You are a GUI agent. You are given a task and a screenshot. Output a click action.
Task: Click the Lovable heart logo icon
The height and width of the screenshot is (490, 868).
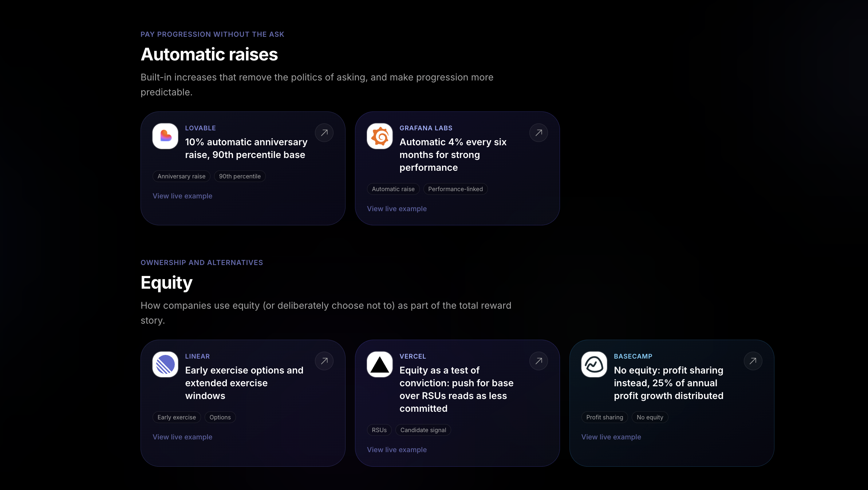tap(165, 136)
